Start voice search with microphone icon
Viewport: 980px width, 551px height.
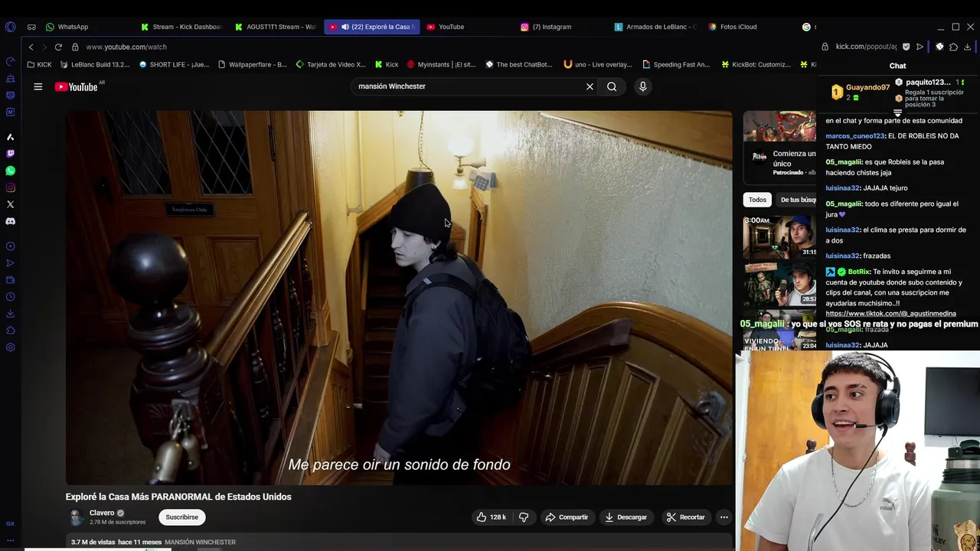coord(643,86)
